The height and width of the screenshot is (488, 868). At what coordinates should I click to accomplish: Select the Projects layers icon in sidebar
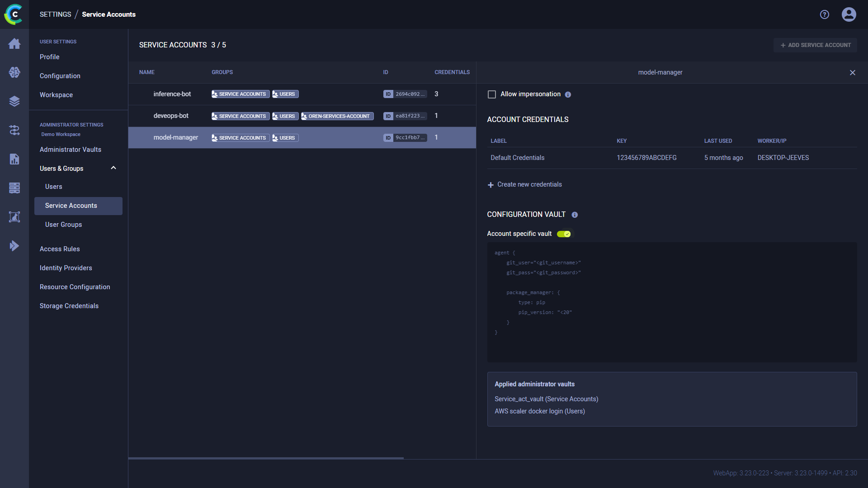[x=14, y=101]
